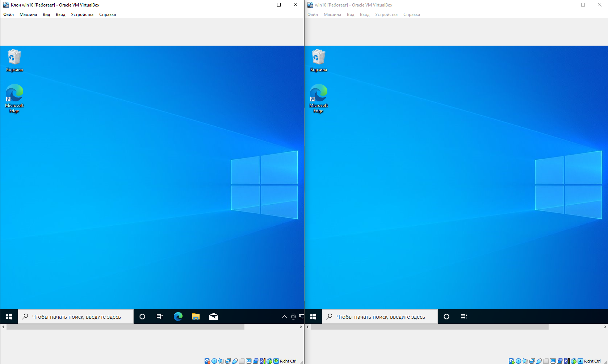The width and height of the screenshot is (608, 364).
Task: Maximize the right win10 VirtualBox window
Action: point(583,5)
